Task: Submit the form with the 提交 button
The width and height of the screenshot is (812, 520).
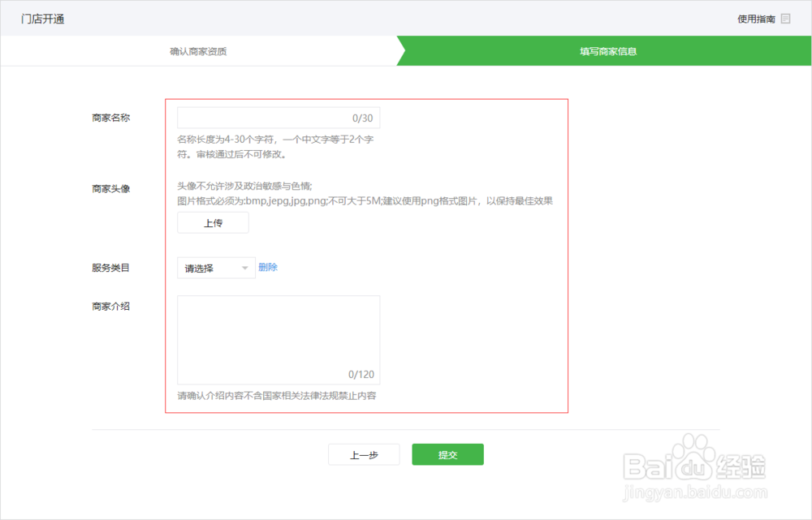Action: [448, 454]
